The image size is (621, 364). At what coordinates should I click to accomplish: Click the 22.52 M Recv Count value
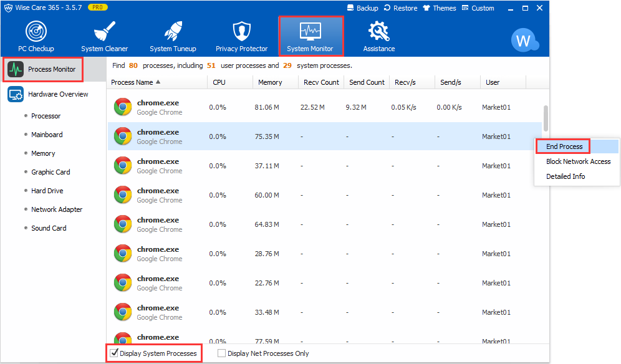tap(312, 107)
